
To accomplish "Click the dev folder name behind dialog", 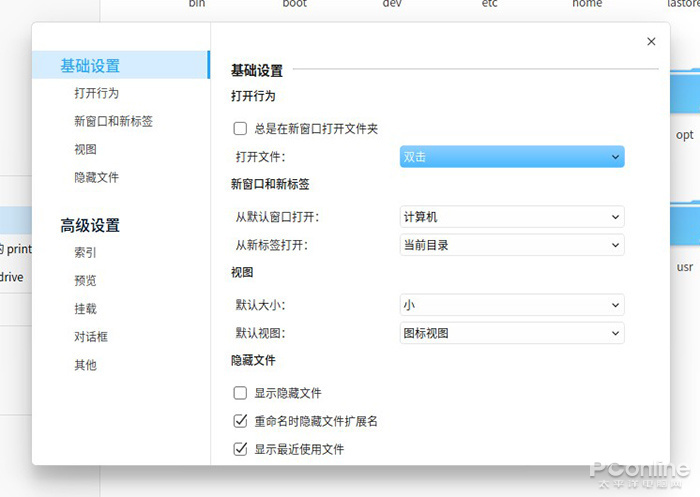I will pos(392,4).
